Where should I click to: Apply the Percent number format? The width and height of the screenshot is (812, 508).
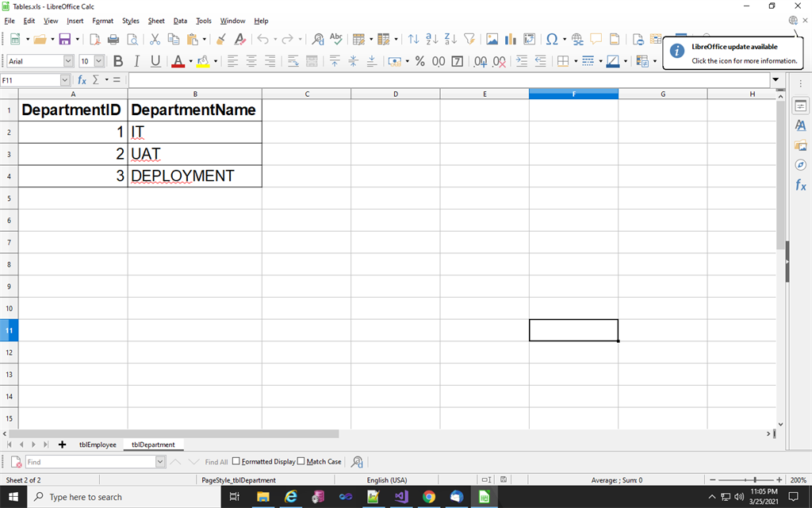click(419, 61)
